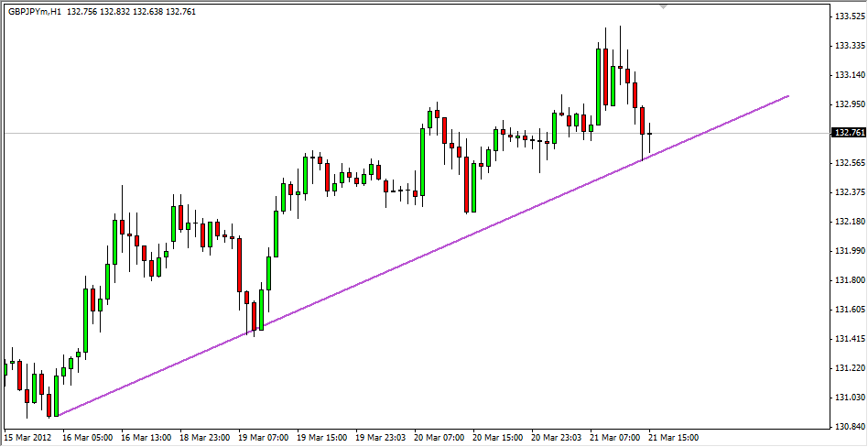The height and width of the screenshot is (447, 868).
Task: Click the 132.950 price scale label
Action: pos(848,104)
